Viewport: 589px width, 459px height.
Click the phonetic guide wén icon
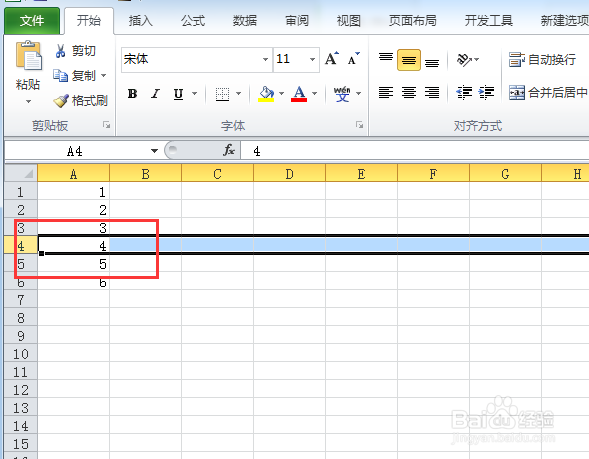(x=342, y=94)
